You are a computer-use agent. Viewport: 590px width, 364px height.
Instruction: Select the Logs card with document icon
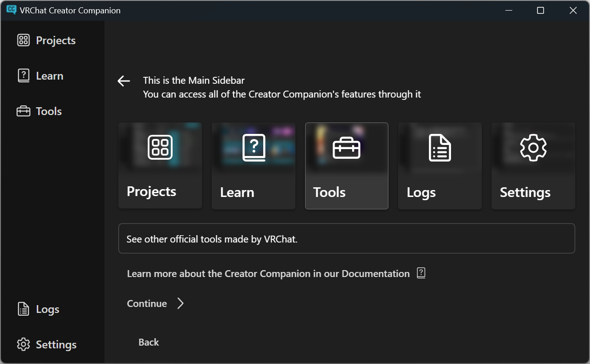point(440,166)
